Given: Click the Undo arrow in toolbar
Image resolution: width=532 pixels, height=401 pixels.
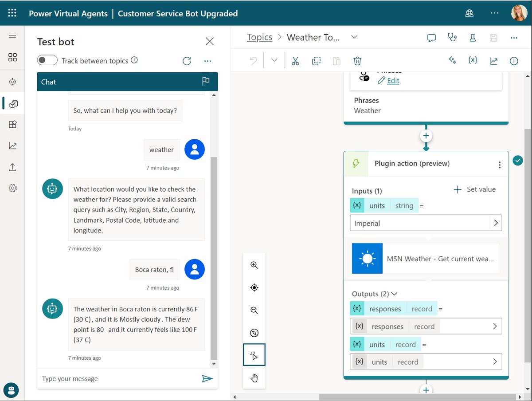Looking at the screenshot, I should click(254, 61).
